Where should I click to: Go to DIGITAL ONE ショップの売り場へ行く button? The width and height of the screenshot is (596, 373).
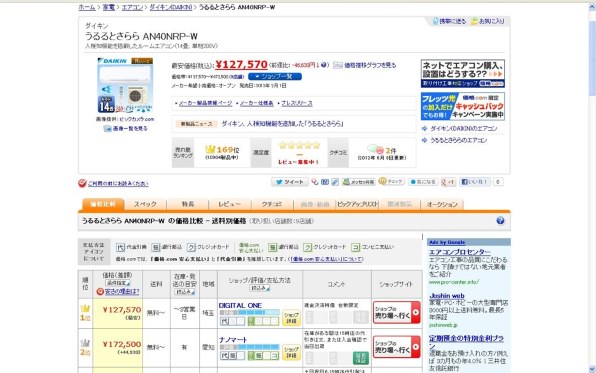pyautogui.click(x=396, y=313)
